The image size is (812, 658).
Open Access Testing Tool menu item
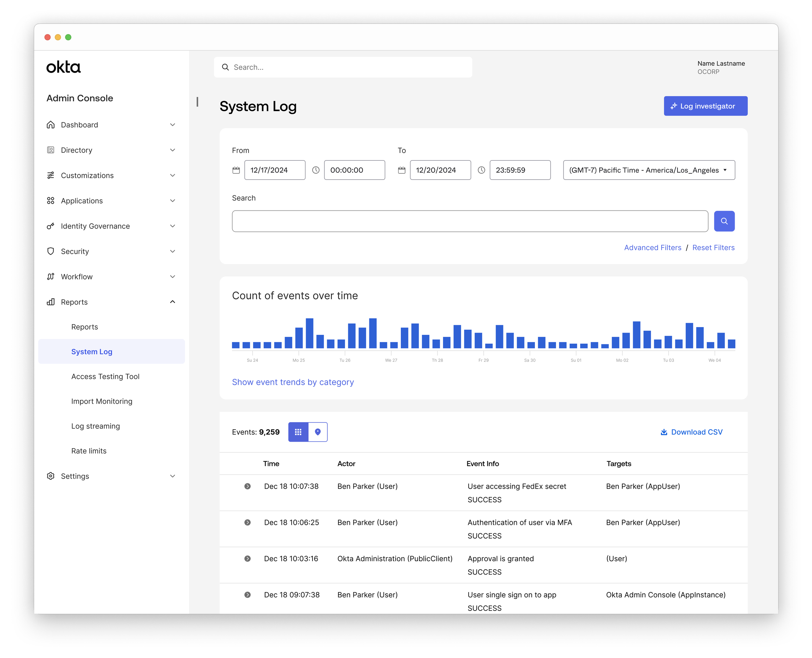[x=105, y=376]
